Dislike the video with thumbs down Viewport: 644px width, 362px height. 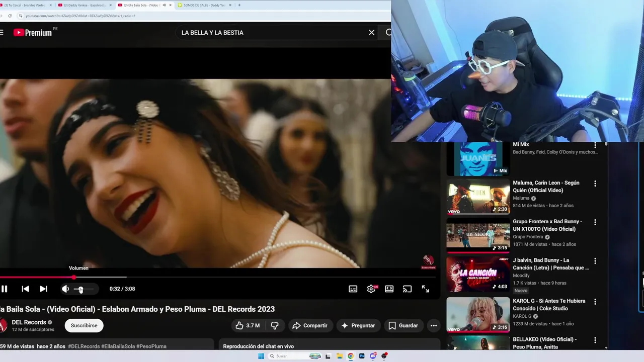pos(275,325)
